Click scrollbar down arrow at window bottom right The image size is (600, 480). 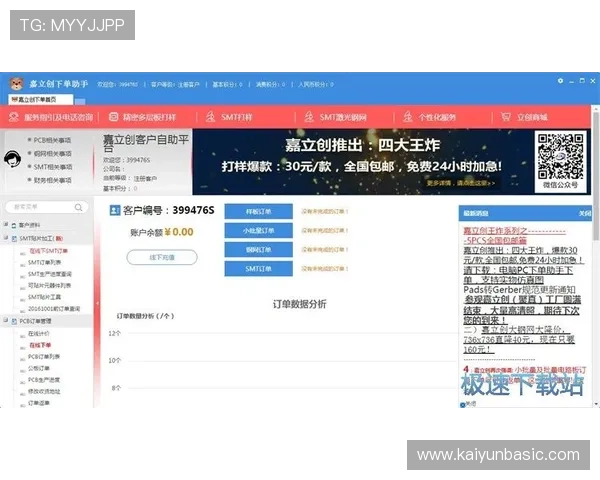click(596, 404)
